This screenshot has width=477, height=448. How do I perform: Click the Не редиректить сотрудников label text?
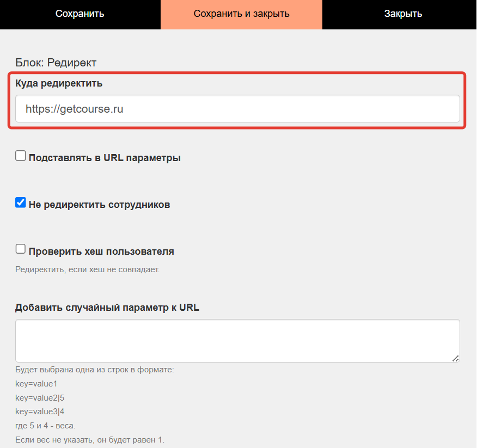(99, 205)
